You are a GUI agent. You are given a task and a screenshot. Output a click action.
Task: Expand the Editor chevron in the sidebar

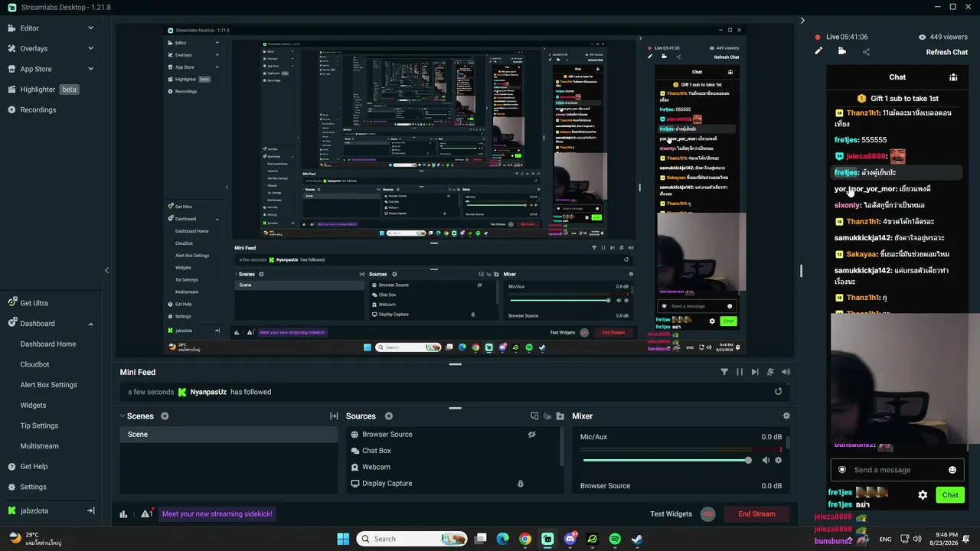(90, 28)
